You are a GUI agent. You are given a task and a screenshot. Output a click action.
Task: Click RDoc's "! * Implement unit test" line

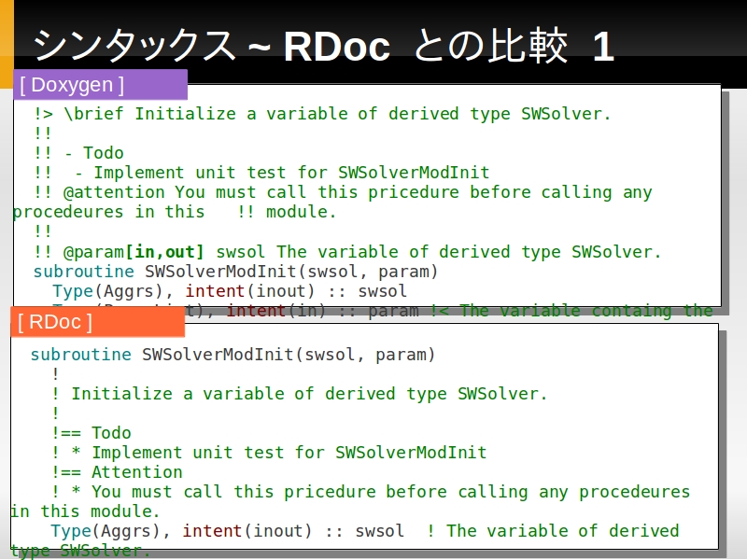point(269,453)
